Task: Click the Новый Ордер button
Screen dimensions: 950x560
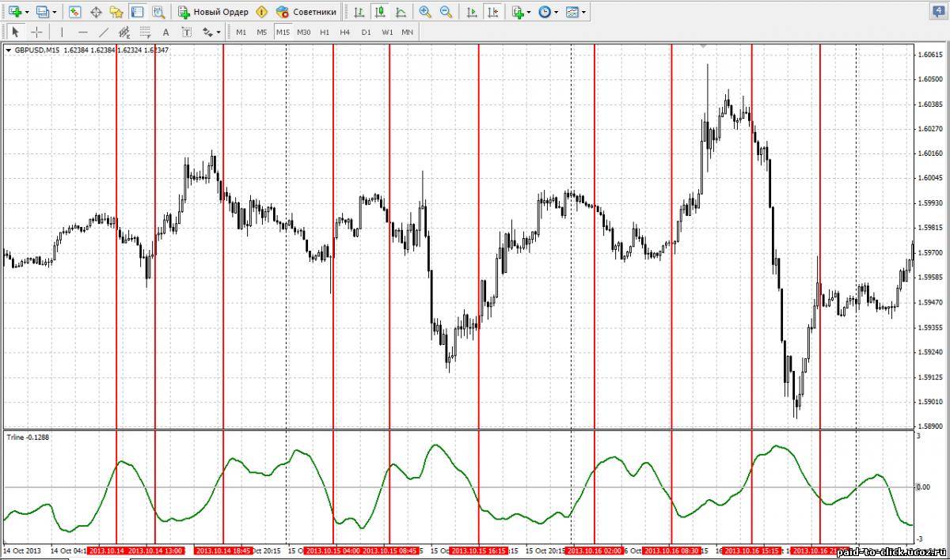Action: [x=213, y=12]
